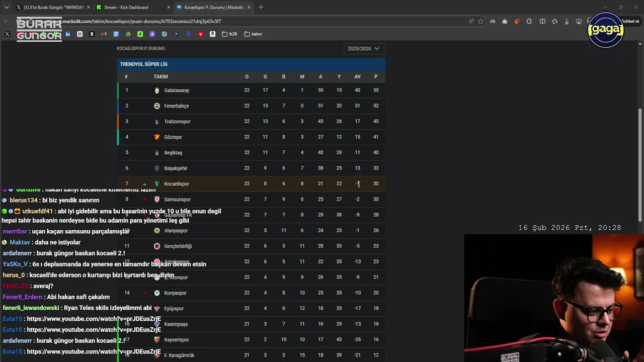This screenshot has height=362, width=644.
Task: Click the Fenerbahçe team logo
Action: point(157,106)
